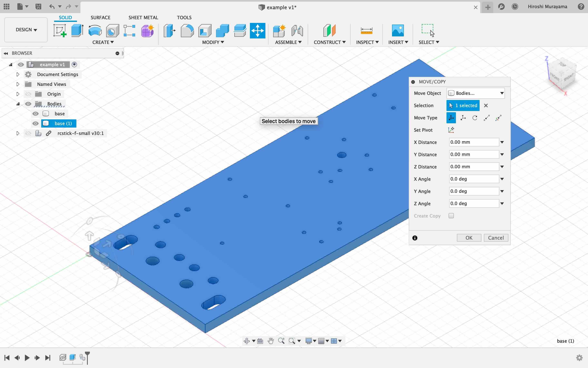Click the Undo arrow
Image resolution: width=588 pixels, height=368 pixels.
point(52,7)
